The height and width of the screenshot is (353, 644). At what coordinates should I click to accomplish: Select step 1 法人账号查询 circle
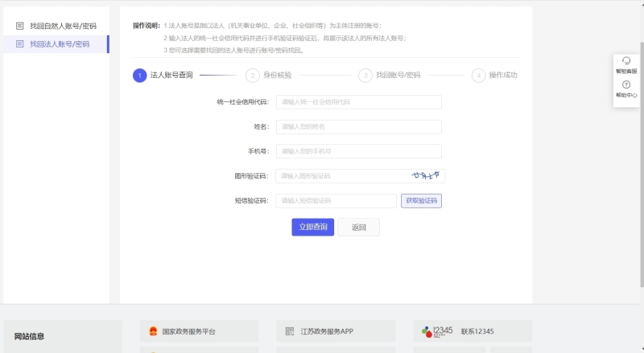140,75
